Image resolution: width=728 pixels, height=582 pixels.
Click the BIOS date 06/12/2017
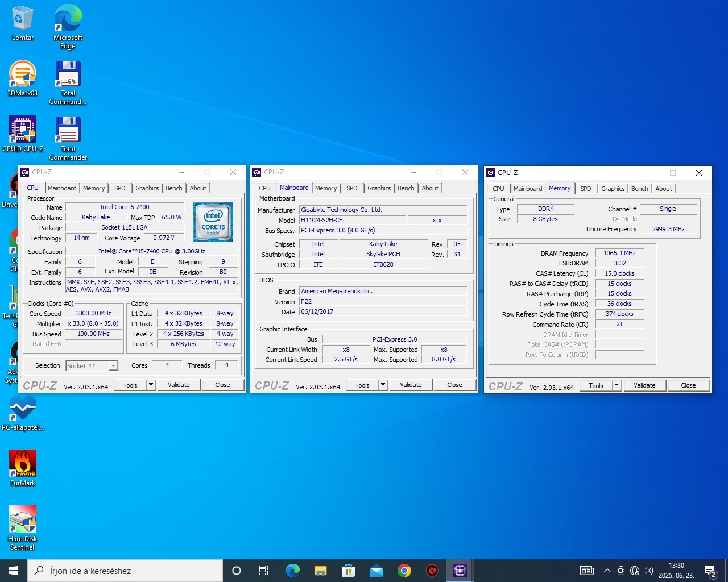point(383,311)
